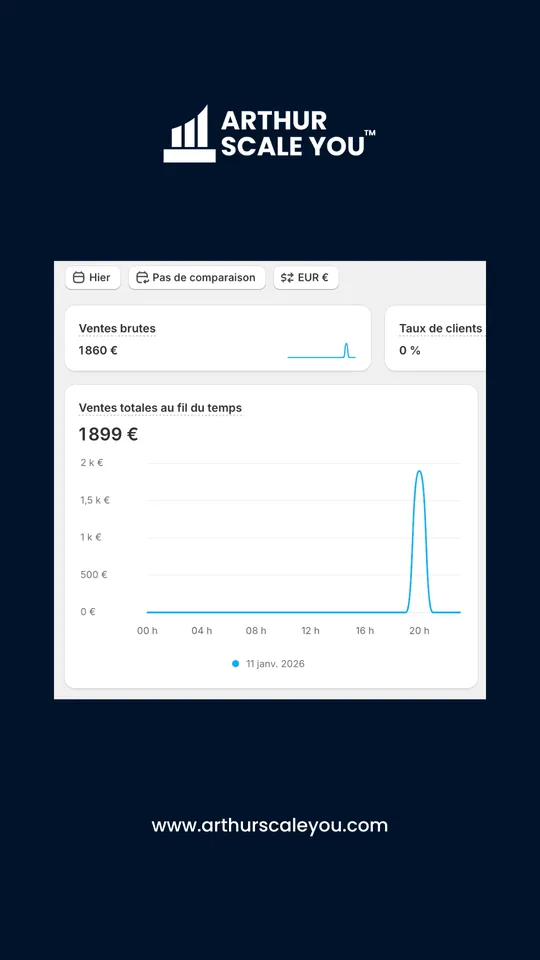Click the sales peak on the chart
This screenshot has width=540, height=960.
click(419, 471)
